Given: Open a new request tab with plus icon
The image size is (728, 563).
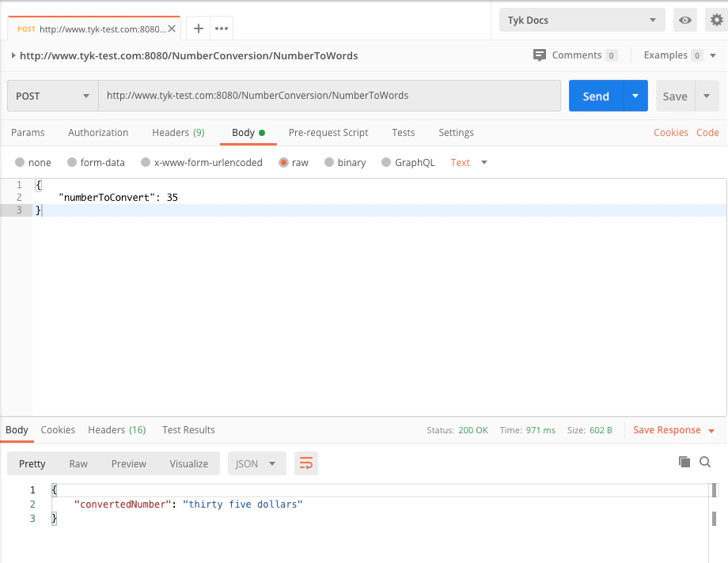Looking at the screenshot, I should coord(199,28).
